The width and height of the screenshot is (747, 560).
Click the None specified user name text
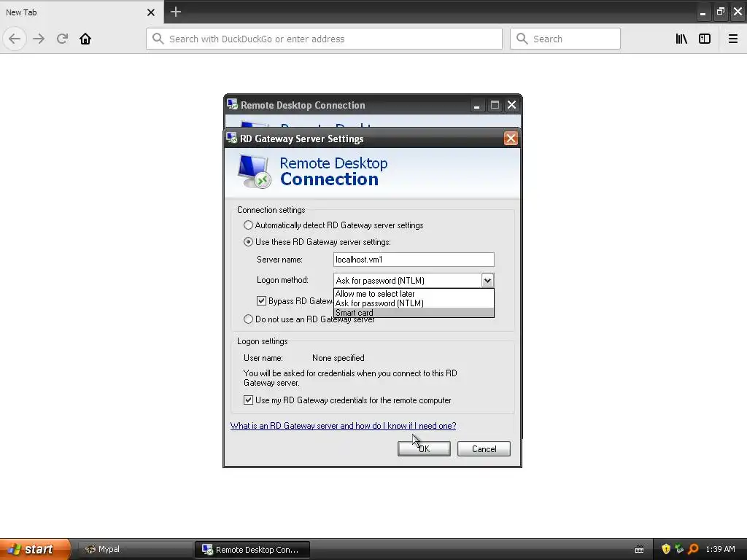[338, 357]
